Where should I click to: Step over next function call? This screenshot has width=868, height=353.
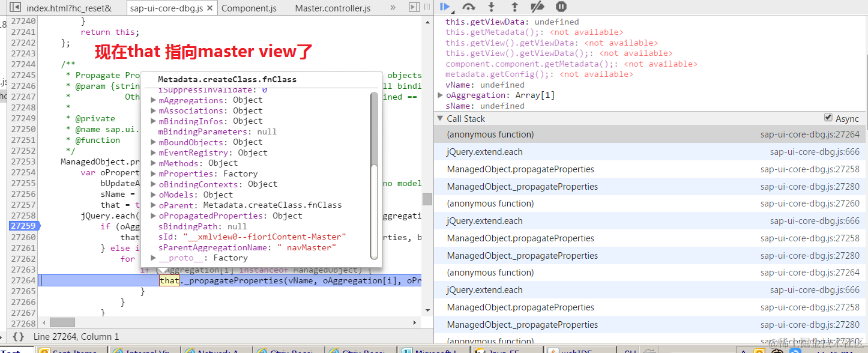pyautogui.click(x=469, y=7)
